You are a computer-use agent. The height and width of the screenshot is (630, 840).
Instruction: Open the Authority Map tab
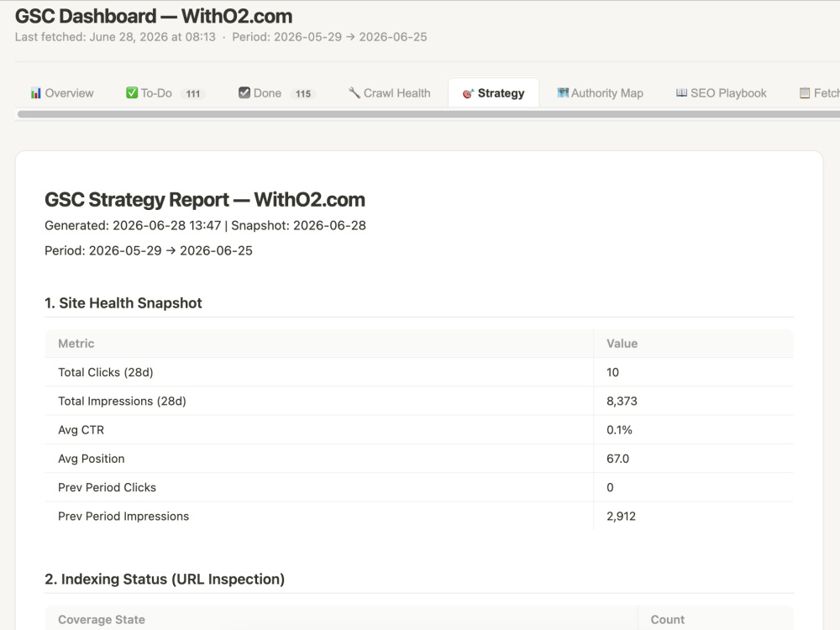point(600,93)
